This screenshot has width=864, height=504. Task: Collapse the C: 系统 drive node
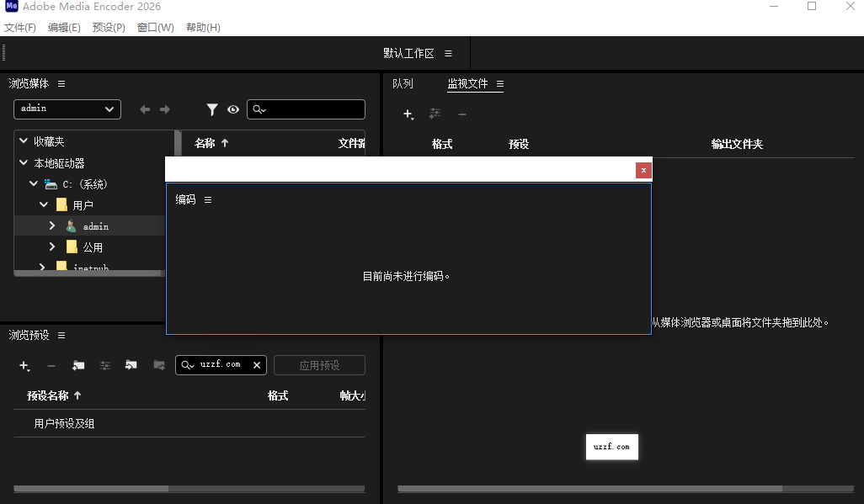[x=34, y=183]
